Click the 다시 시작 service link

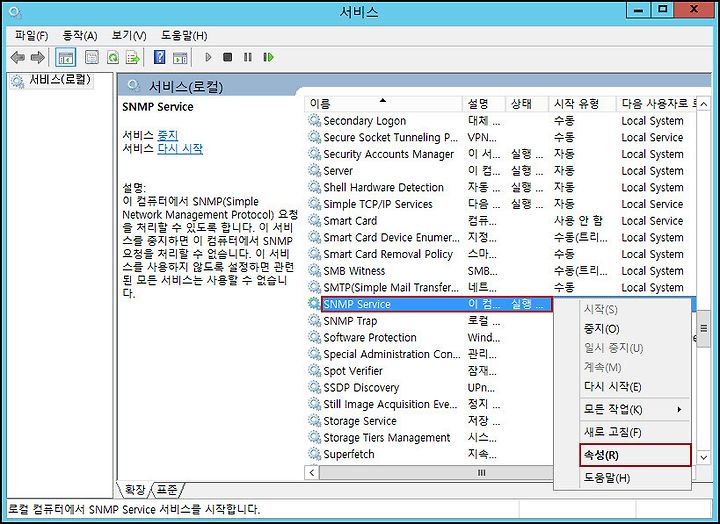[x=180, y=149]
